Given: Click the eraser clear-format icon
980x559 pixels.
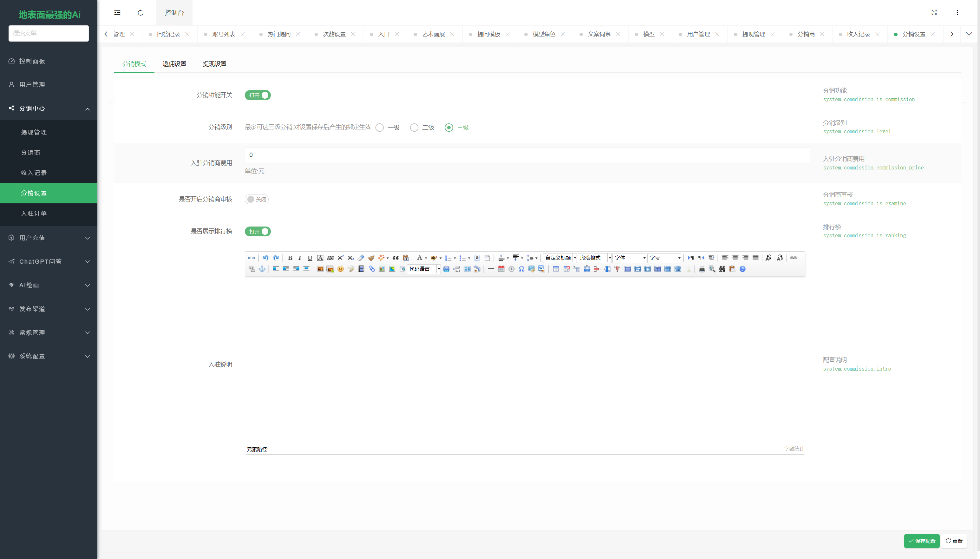Looking at the screenshot, I should click(x=361, y=258).
